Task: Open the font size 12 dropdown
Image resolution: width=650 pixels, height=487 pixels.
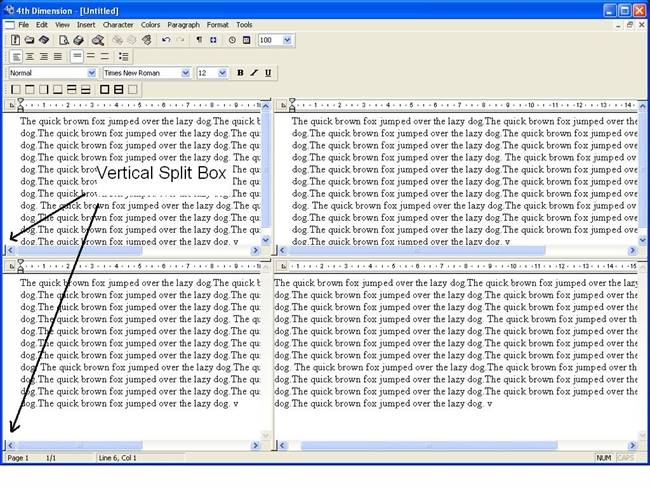Action: click(x=223, y=73)
